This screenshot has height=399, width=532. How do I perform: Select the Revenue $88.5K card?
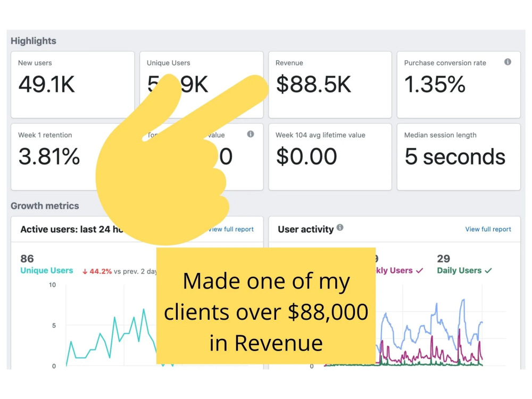point(330,85)
